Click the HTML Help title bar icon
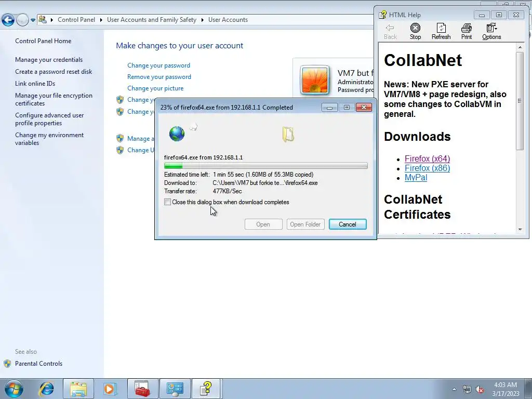The image size is (532, 399). point(383,15)
